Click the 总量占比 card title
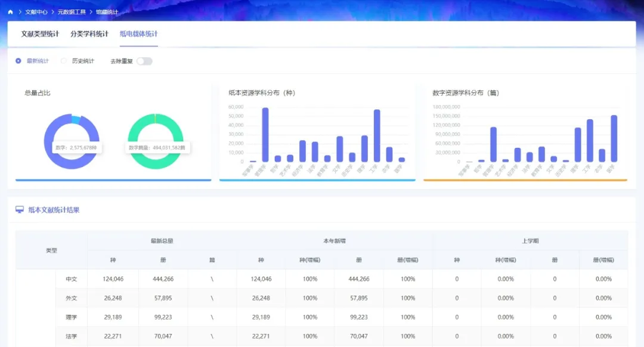The image size is (644, 347). (38, 93)
